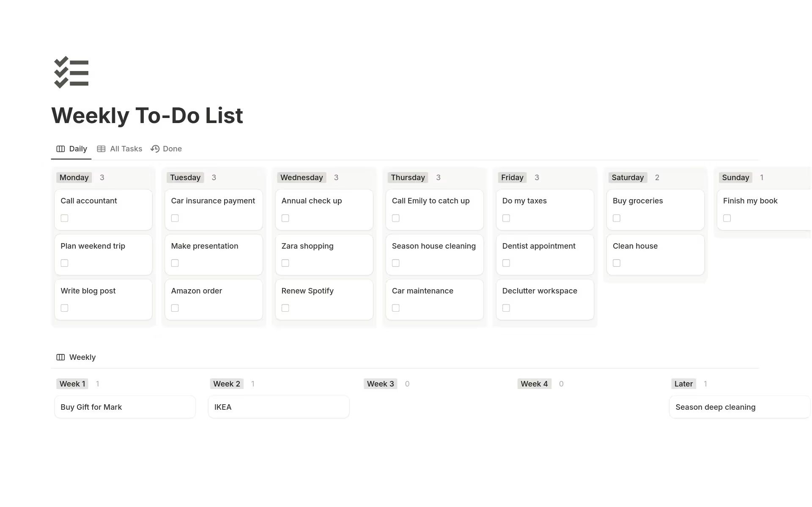The width and height of the screenshot is (812, 507).
Task: Click the Weekly To-Do List title
Action: [147, 115]
